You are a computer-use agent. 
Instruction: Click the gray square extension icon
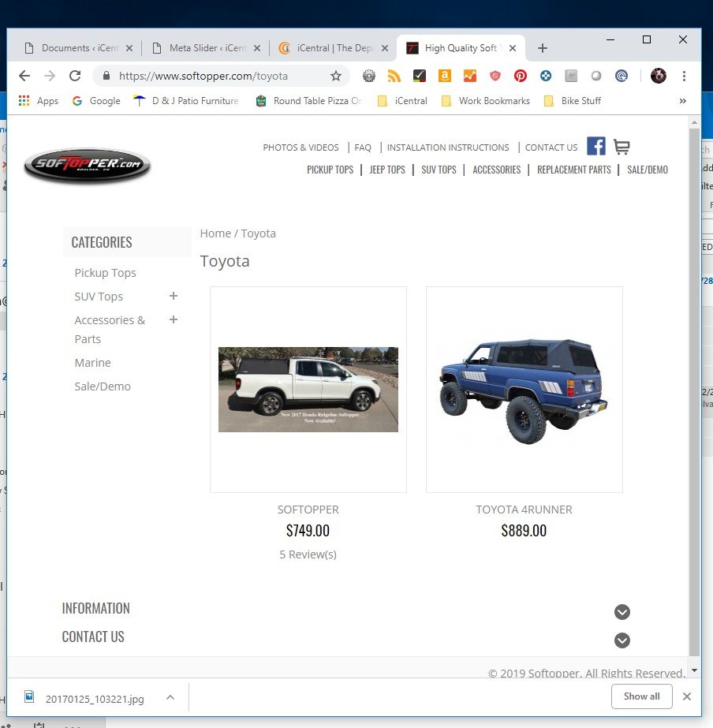tap(571, 76)
